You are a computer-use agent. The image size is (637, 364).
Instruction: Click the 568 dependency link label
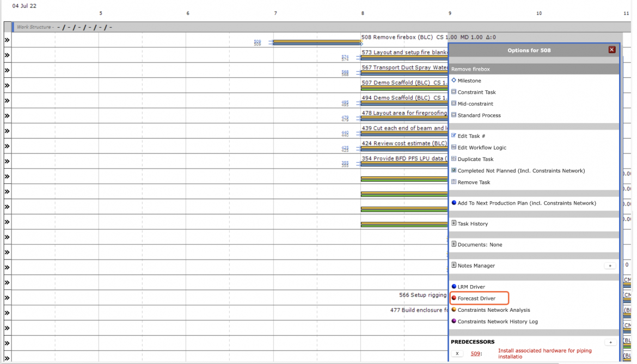345,73
